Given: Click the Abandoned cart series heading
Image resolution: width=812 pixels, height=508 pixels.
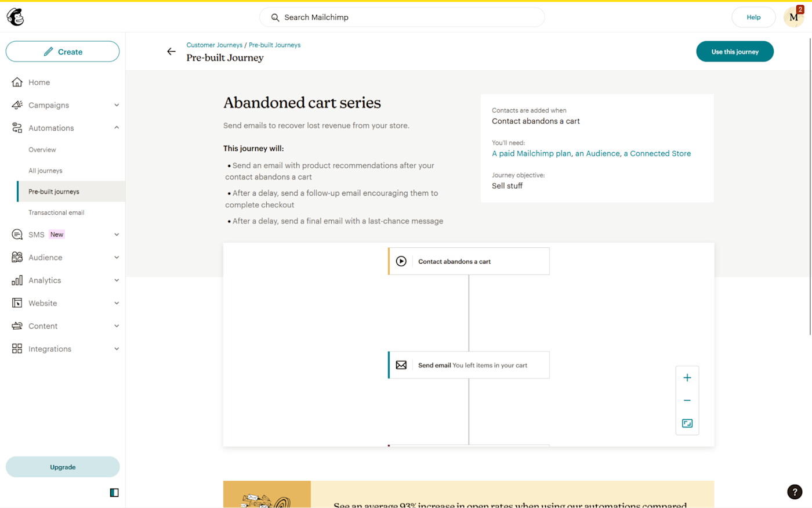Looking at the screenshot, I should point(302,103).
